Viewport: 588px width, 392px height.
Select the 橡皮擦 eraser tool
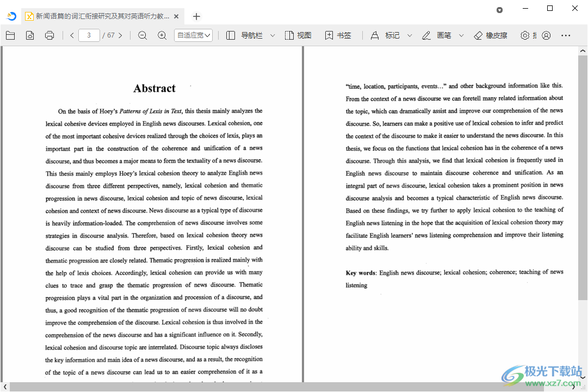pos(491,35)
